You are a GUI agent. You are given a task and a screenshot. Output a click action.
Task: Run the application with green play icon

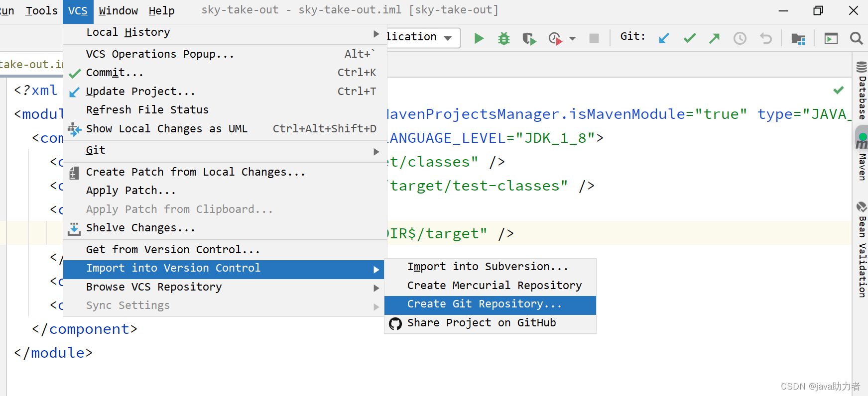click(479, 38)
